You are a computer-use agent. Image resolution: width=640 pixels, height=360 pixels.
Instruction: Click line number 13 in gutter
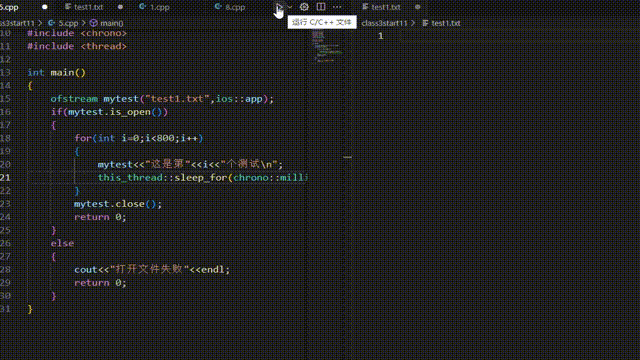click(5, 73)
